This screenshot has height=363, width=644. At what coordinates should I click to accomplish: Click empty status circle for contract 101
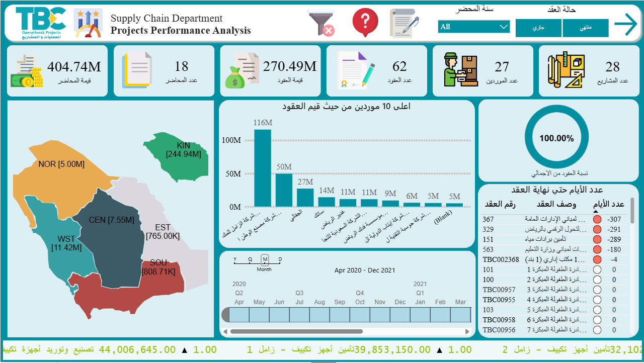(x=597, y=269)
